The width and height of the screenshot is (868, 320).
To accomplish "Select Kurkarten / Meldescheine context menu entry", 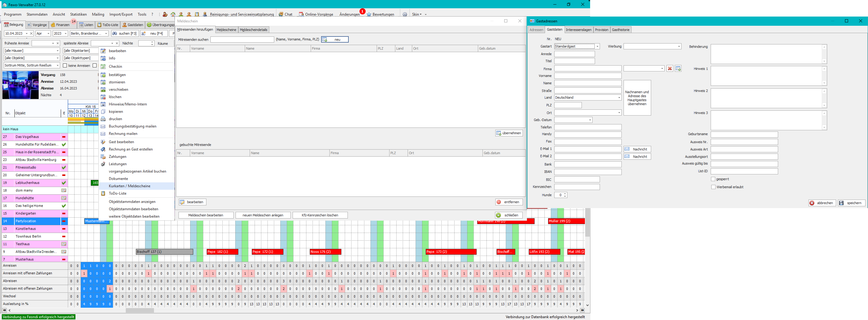I will 137,186.
